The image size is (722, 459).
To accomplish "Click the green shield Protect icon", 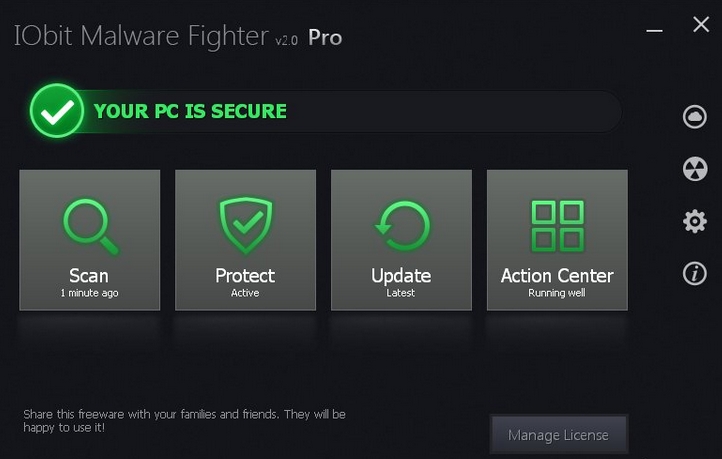I will coord(245,226).
